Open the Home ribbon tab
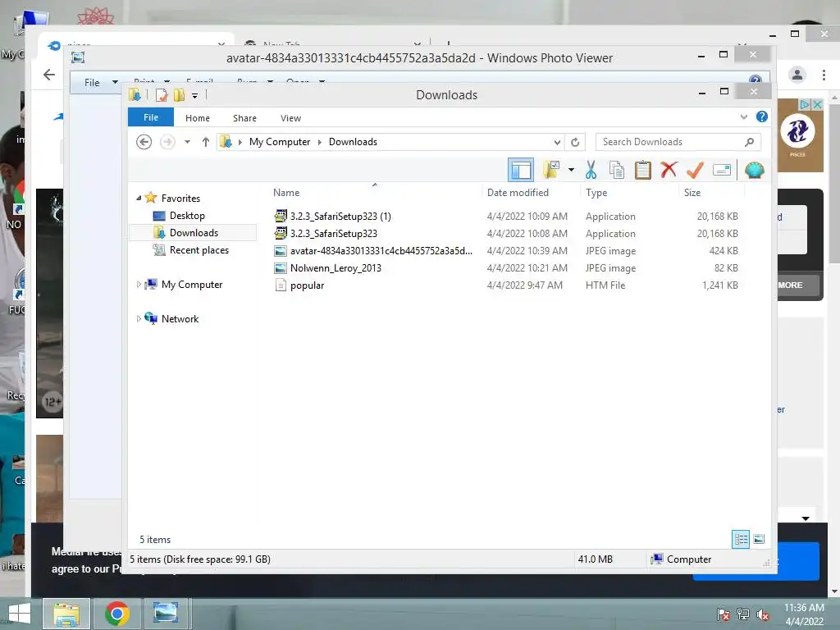Image resolution: width=840 pixels, height=630 pixels. [x=198, y=118]
